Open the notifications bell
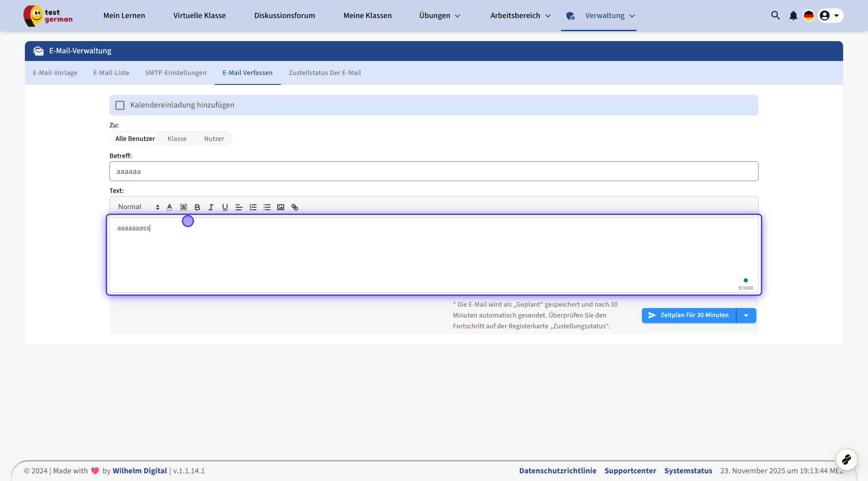This screenshot has height=481, width=868. 793,16
